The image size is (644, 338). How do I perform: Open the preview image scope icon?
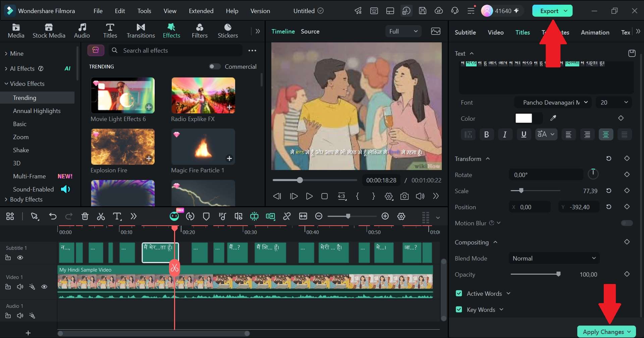coord(436,31)
